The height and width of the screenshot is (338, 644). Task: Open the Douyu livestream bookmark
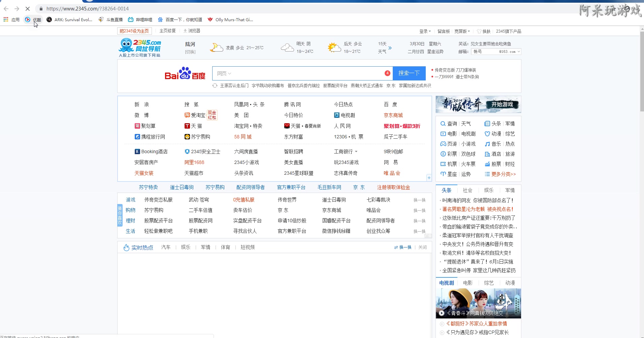click(x=110, y=20)
